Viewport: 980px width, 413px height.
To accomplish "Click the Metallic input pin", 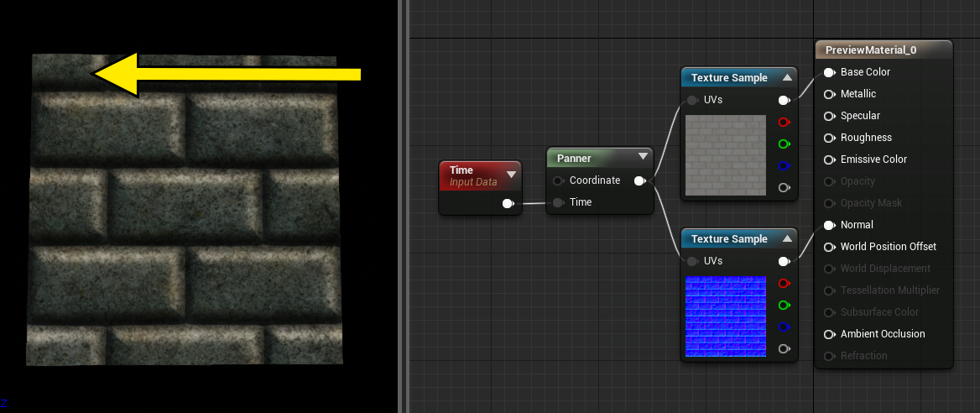I will point(829,95).
